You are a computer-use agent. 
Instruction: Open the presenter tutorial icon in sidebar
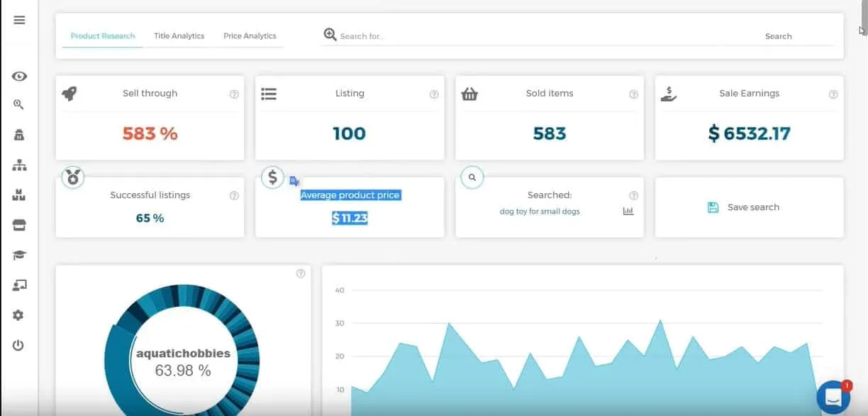19,285
